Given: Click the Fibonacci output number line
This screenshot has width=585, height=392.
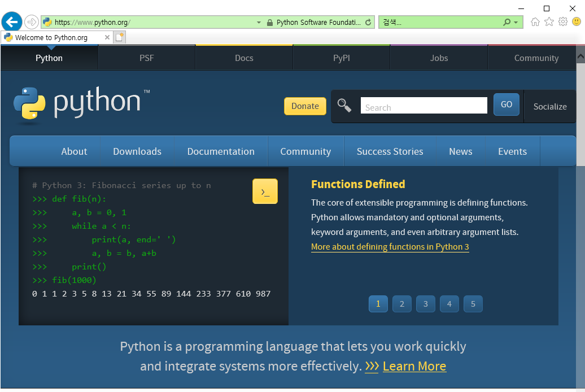Looking at the screenshot, I should click(x=151, y=294).
